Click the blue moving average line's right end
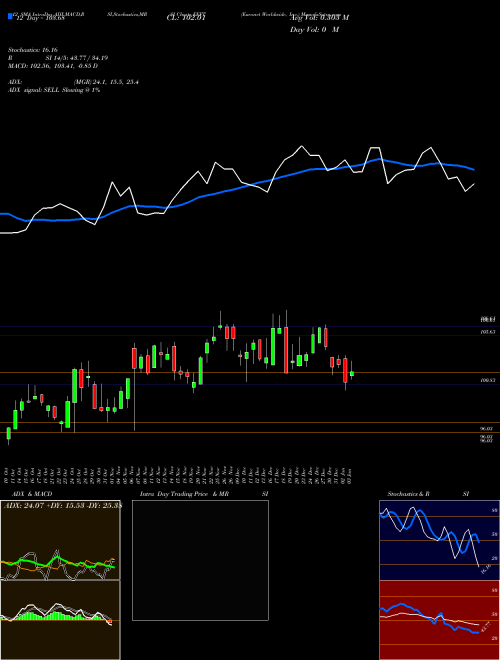The image size is (500, 660). (x=474, y=170)
